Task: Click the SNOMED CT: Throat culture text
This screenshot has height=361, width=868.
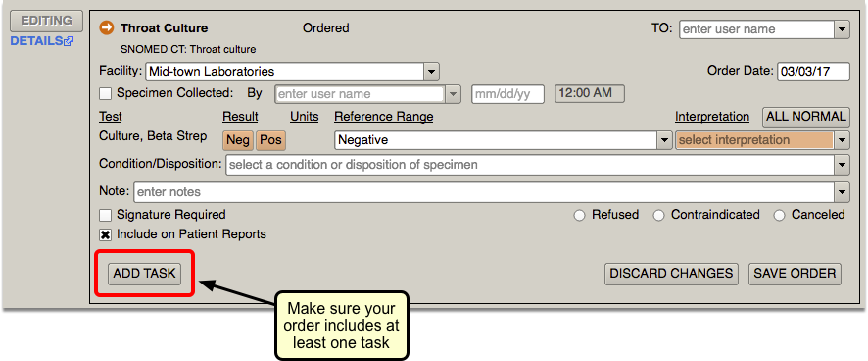Action: coord(188,49)
